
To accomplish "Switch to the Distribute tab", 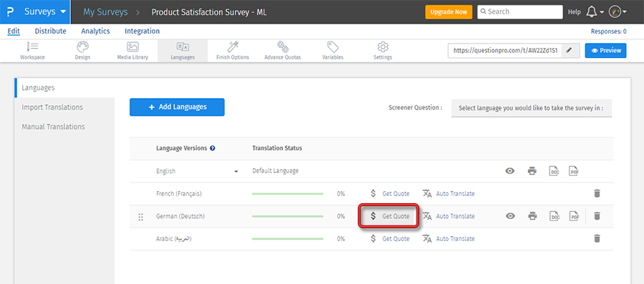I will 51,31.
